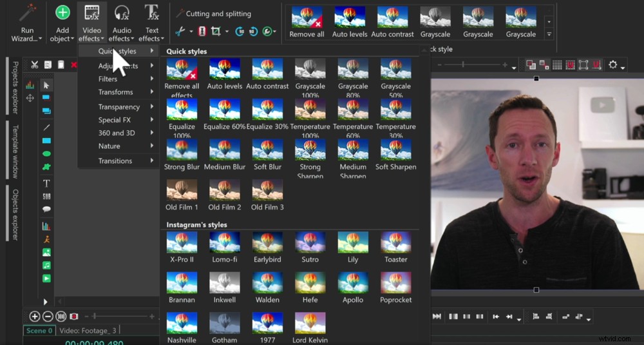Open the Objects explorer side tab
The width and height of the screenshot is (644, 345).
tap(15, 215)
